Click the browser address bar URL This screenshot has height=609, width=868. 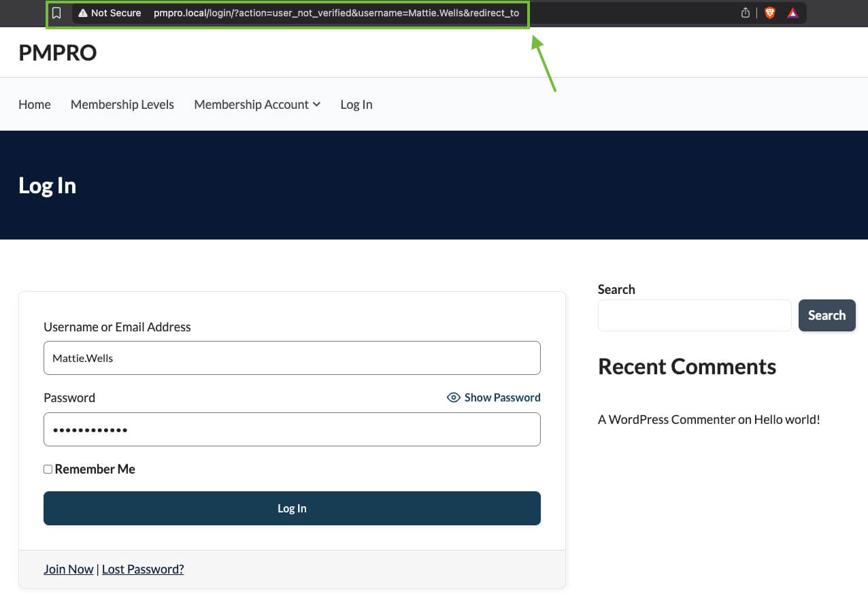(x=337, y=12)
